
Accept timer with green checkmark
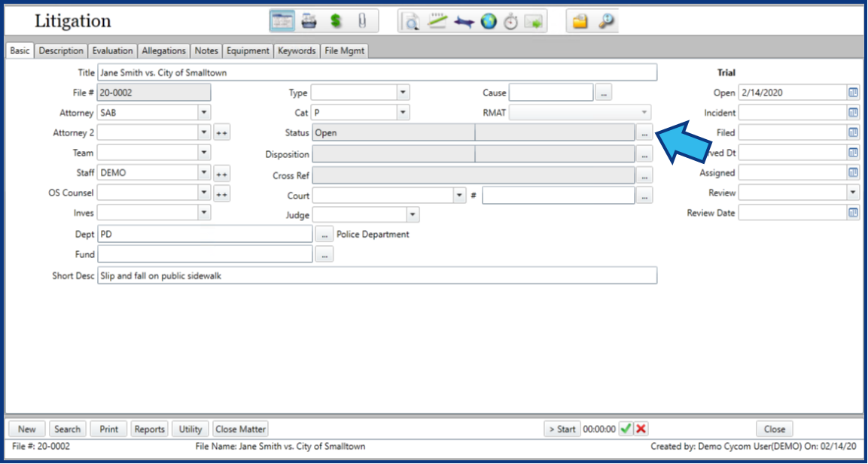[626, 429]
